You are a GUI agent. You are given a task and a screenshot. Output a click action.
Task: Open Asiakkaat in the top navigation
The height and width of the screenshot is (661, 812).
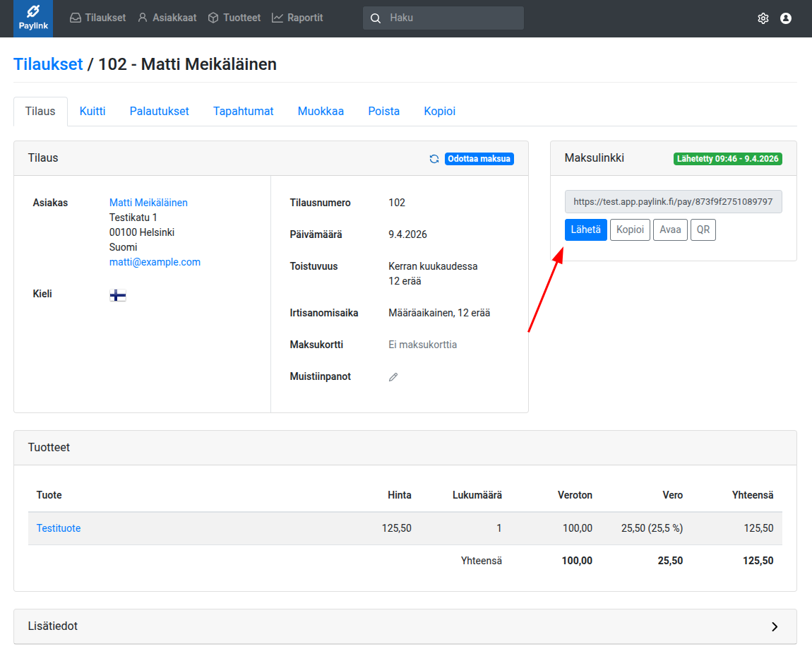click(167, 18)
